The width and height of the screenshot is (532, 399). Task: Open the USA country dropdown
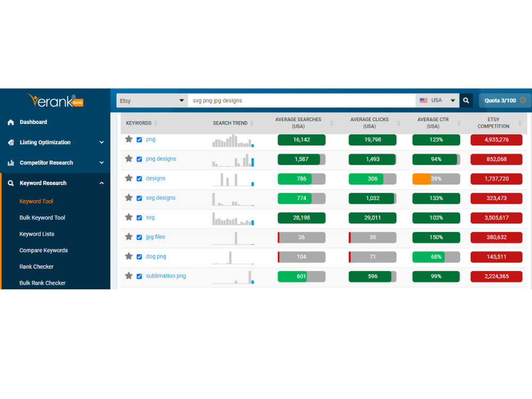click(x=437, y=101)
